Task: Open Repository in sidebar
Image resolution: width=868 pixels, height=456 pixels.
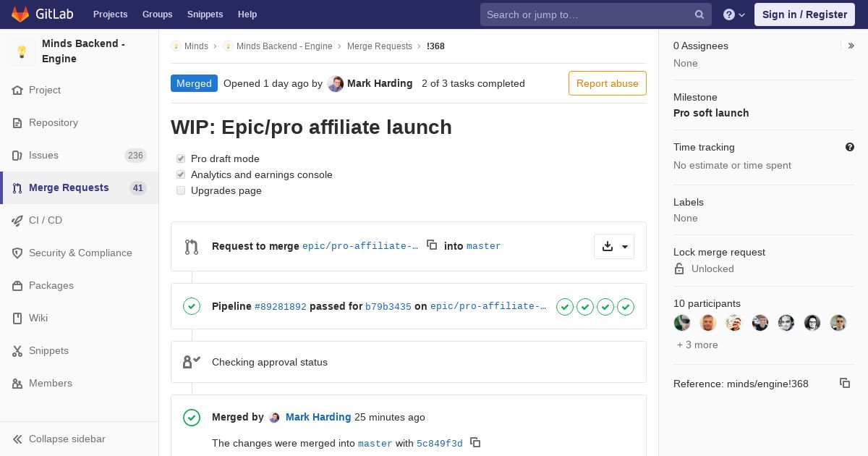Action: 79,122
